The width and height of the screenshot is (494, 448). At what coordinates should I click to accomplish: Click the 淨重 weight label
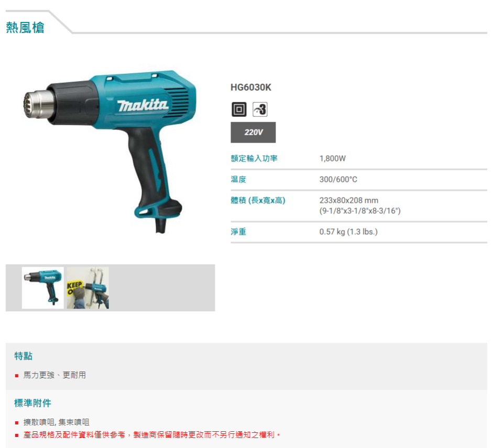[238, 232]
